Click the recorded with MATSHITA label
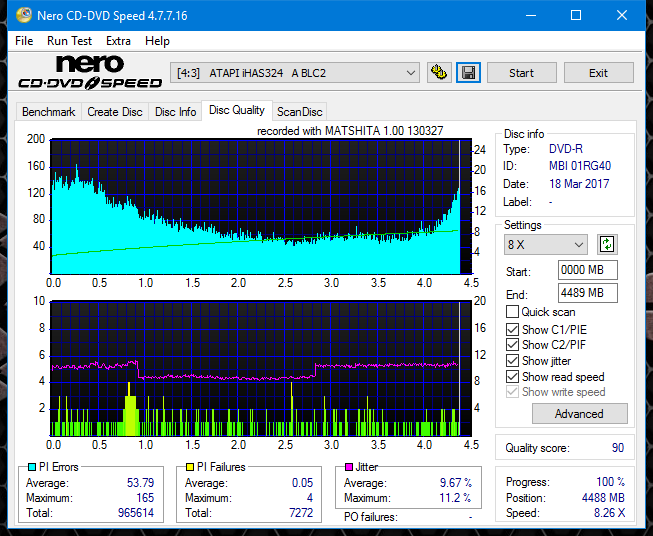653x536 pixels. pyautogui.click(x=350, y=131)
